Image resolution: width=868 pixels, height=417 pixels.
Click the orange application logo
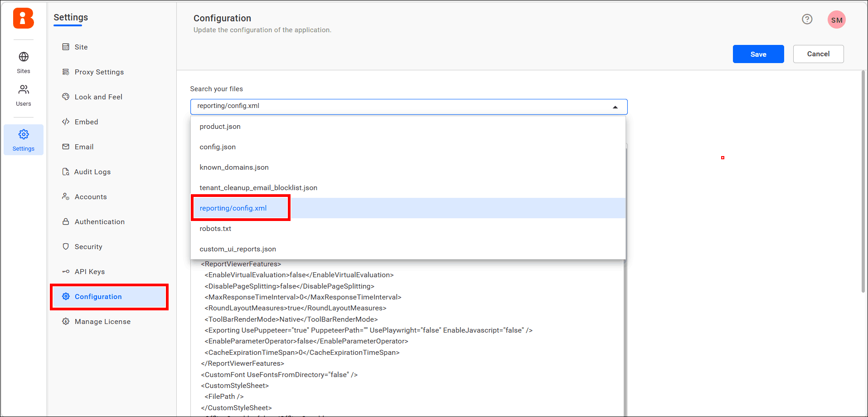[x=23, y=19]
